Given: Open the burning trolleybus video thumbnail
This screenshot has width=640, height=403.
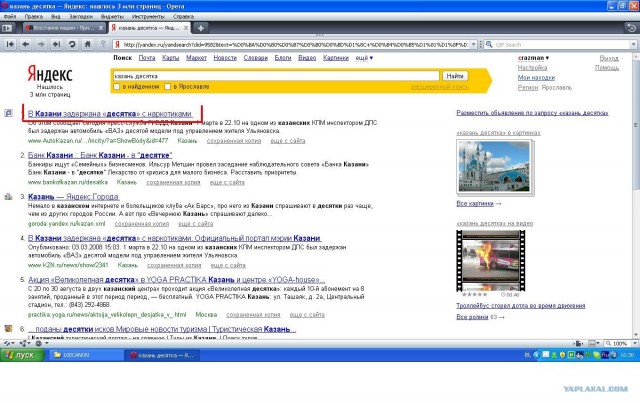Looking at the screenshot, I should click(491, 261).
